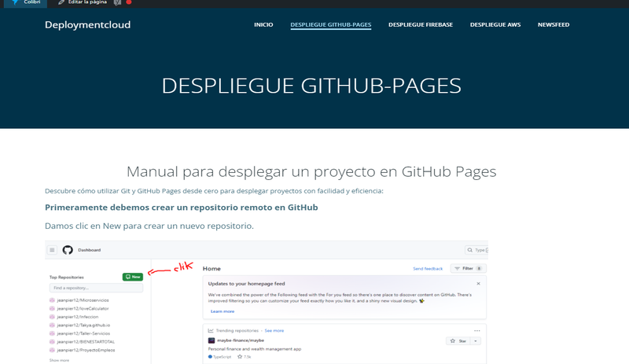
Task: Click the 'Find a repository...' search field
Action: click(96, 288)
